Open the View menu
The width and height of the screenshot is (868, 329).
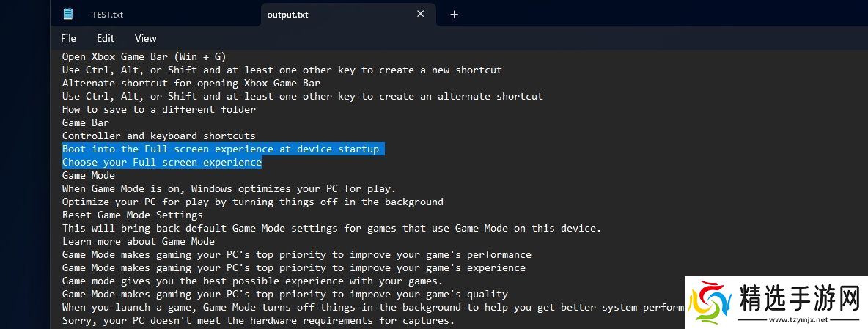(146, 38)
